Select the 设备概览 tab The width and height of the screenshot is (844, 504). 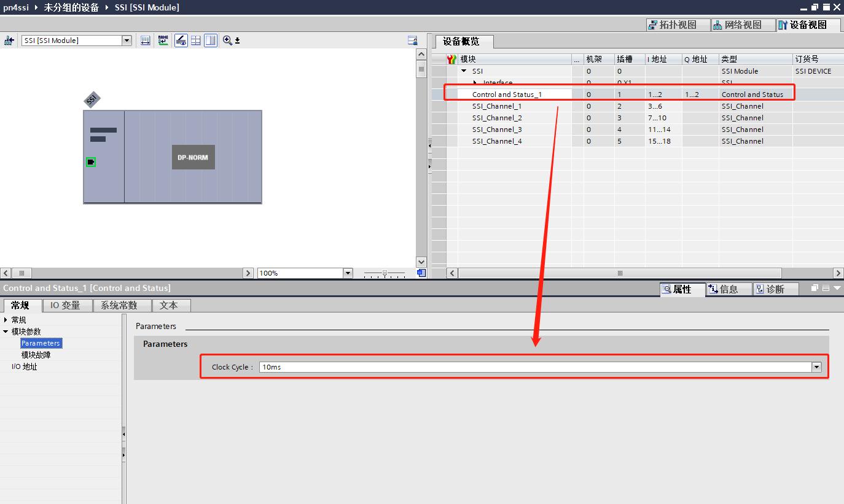pos(464,42)
